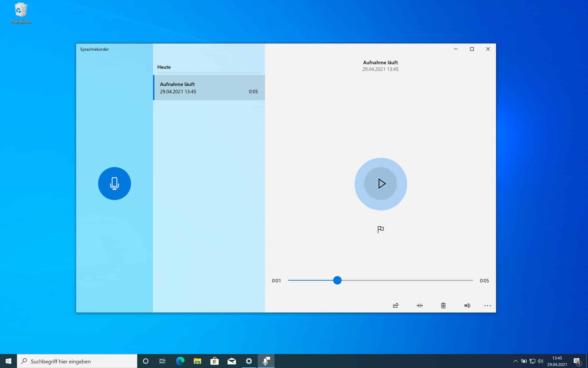Close the Sprachrekorder window
Viewport: 588px width, 368px height.
pyautogui.click(x=488, y=49)
